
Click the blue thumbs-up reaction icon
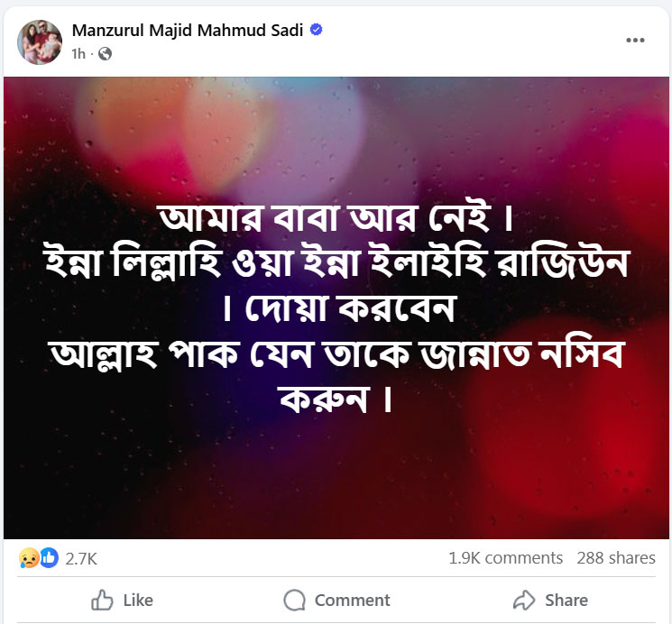pos(49,558)
